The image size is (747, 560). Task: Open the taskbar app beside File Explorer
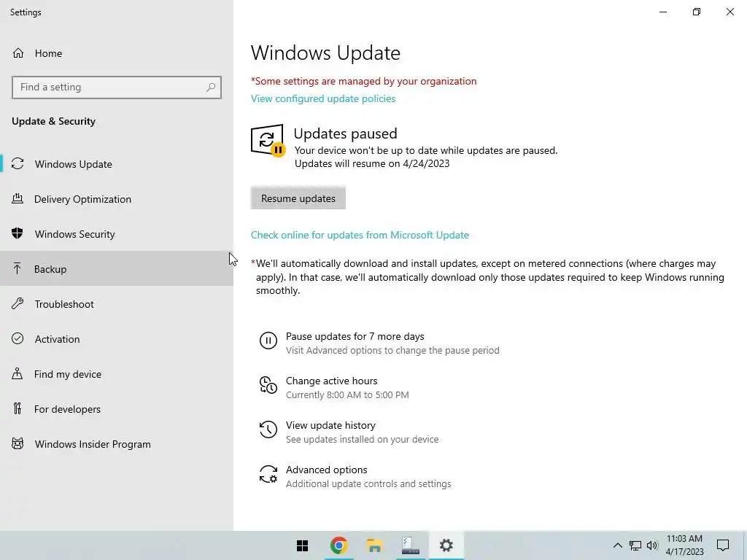pyautogui.click(x=410, y=545)
